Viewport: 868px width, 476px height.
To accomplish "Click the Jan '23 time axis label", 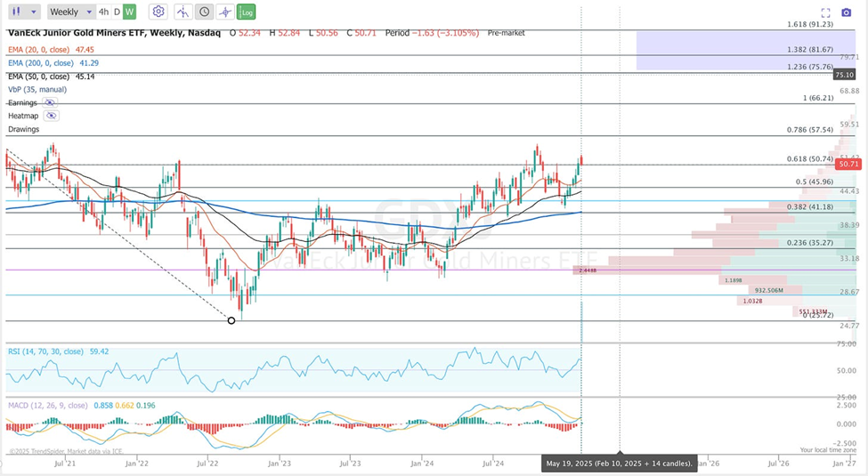I will tap(279, 464).
